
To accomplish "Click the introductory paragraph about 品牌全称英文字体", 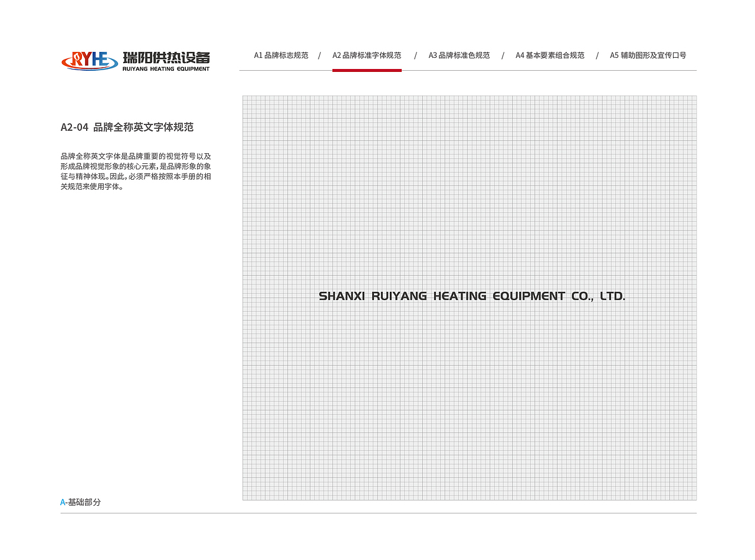I will coord(137,171).
